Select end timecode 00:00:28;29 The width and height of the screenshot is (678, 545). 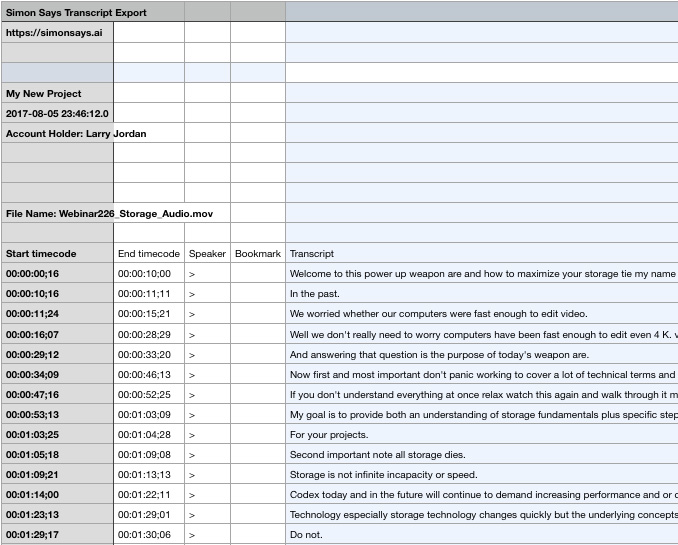(x=149, y=334)
